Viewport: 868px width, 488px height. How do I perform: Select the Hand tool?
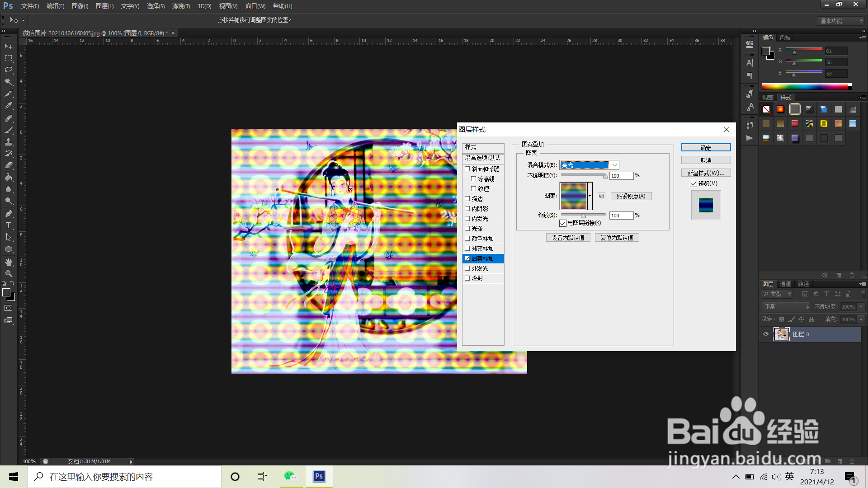click(x=9, y=262)
